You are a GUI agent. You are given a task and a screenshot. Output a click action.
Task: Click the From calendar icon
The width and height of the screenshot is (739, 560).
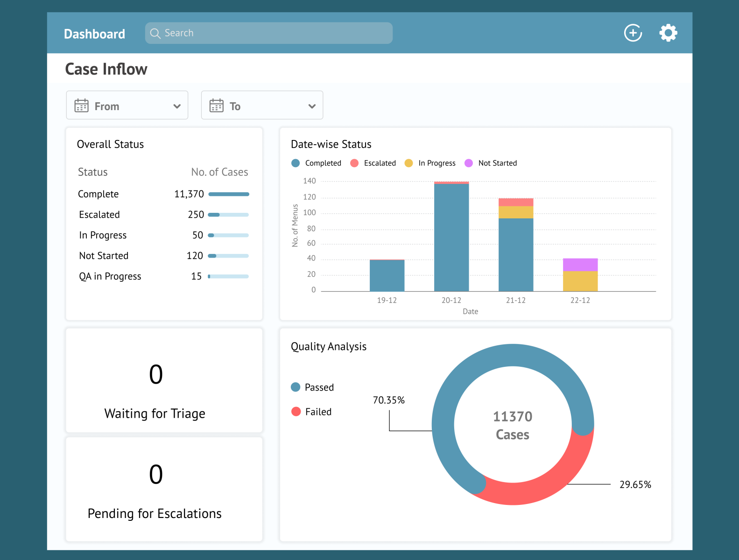tap(82, 105)
